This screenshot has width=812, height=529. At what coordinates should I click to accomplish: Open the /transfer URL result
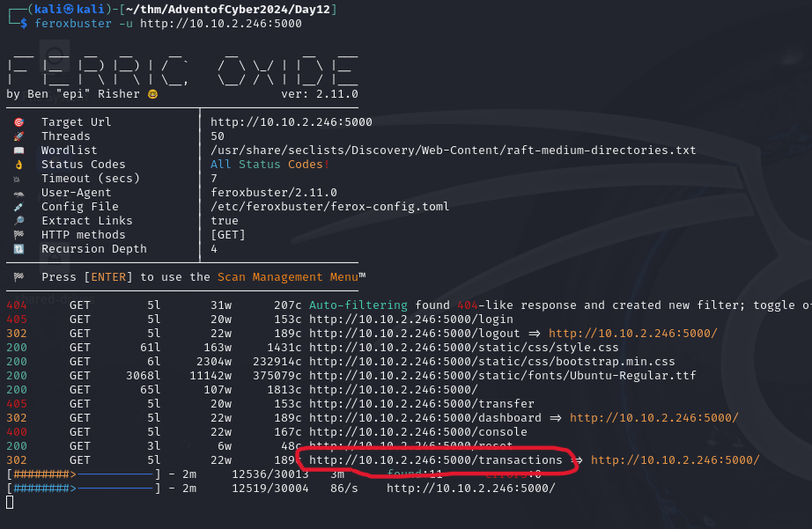point(422,404)
